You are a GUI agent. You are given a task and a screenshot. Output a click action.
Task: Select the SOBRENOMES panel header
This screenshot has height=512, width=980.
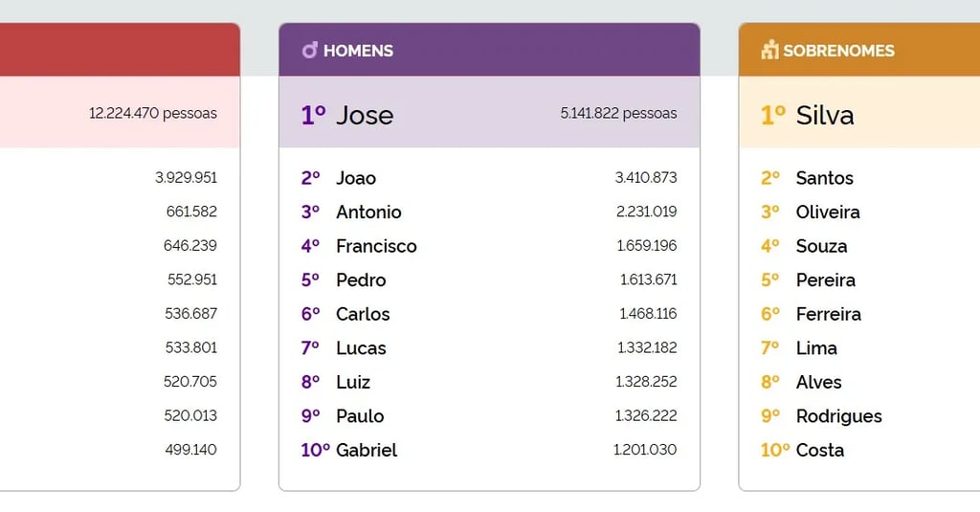point(857,51)
